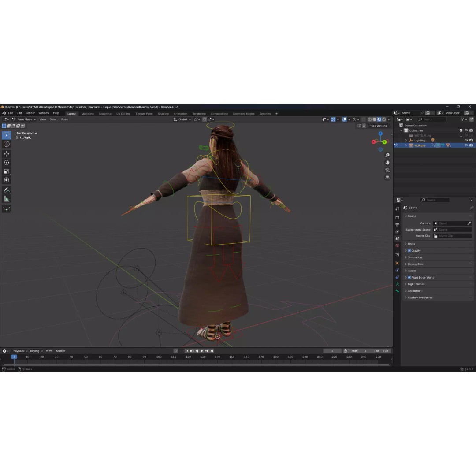Screen dimensions: 476x476
Task: Select the Breakdowner pose tool
Action: (x=6, y=209)
